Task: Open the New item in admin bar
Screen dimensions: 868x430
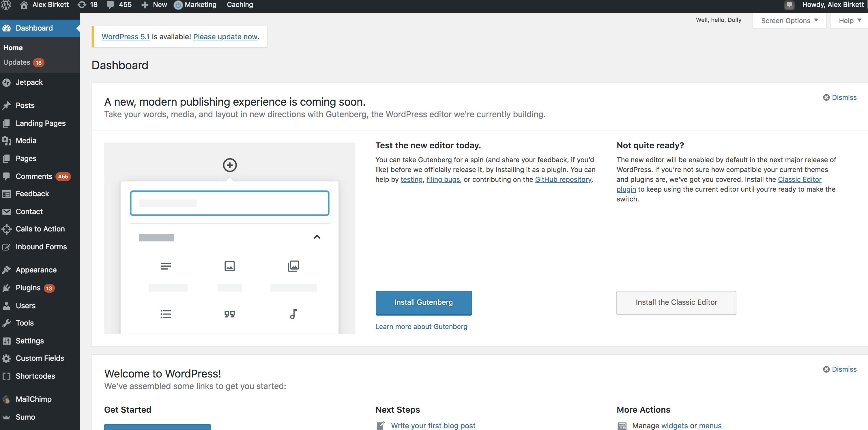Action: tap(154, 5)
